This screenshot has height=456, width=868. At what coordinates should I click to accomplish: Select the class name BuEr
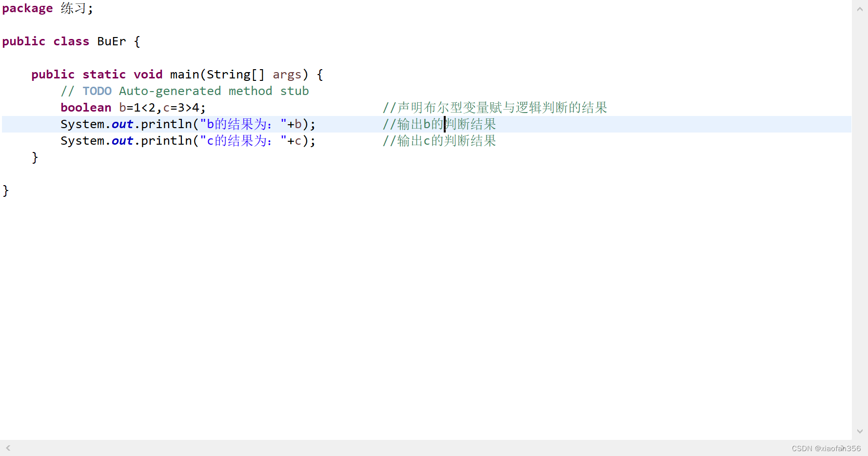click(x=111, y=41)
